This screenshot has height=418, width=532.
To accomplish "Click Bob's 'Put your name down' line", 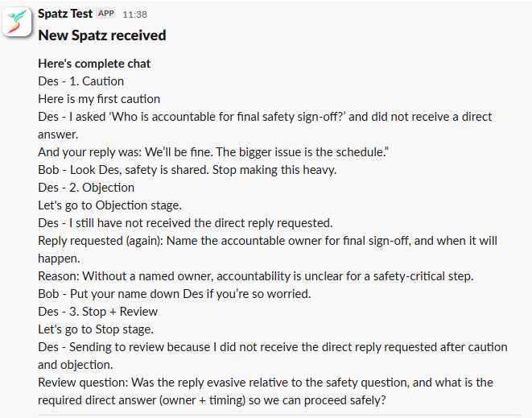I will 174,294.
